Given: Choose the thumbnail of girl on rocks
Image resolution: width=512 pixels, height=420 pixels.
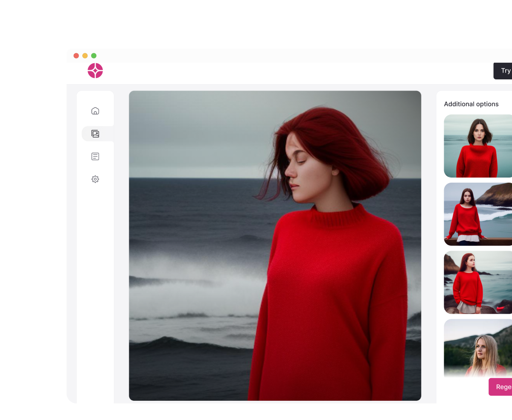Looking at the screenshot, I should tap(478, 282).
